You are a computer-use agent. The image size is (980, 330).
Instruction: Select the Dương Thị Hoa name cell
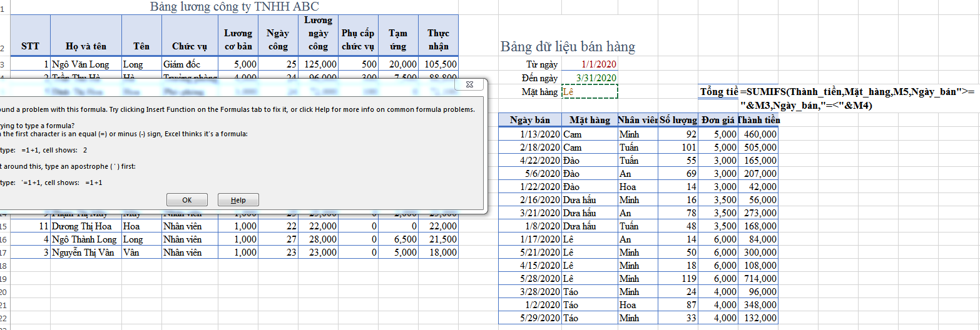(x=86, y=226)
